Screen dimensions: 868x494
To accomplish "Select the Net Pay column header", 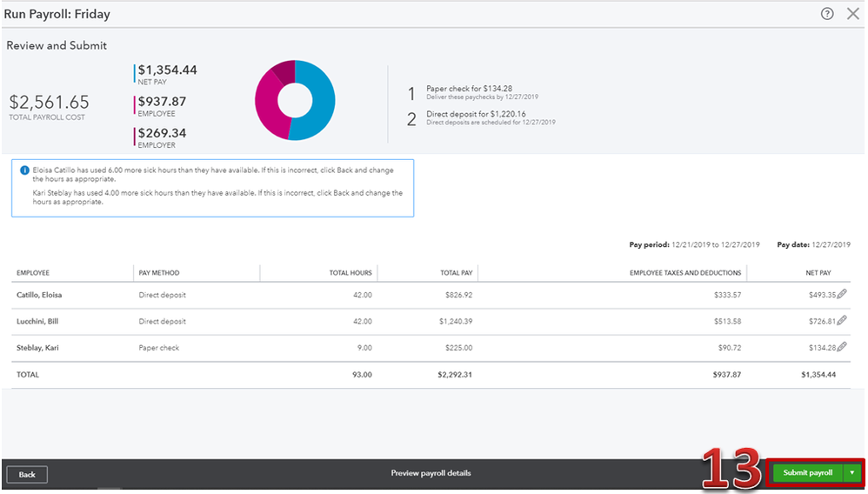I will [818, 273].
